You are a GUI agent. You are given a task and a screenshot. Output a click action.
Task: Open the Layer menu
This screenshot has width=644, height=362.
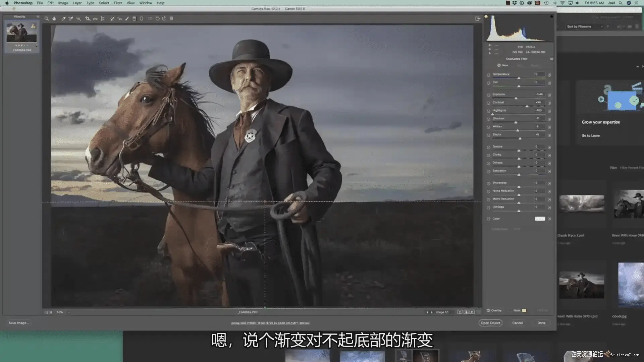[x=77, y=3]
